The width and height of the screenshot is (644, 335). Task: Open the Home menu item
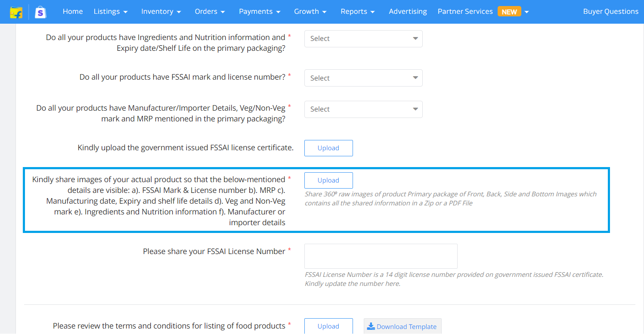[73, 12]
